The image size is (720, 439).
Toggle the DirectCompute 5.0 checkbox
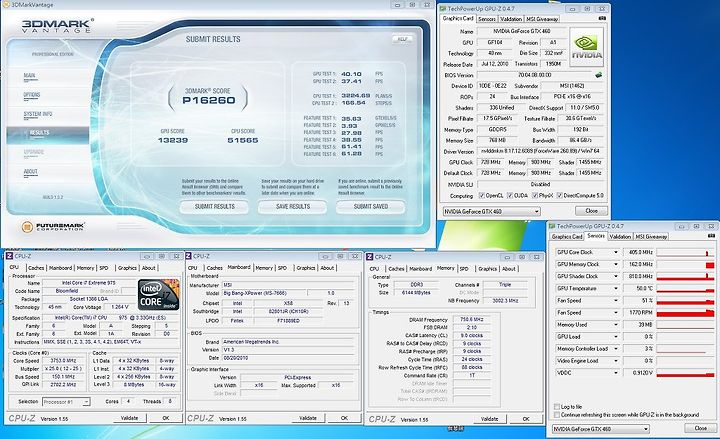tap(560, 195)
